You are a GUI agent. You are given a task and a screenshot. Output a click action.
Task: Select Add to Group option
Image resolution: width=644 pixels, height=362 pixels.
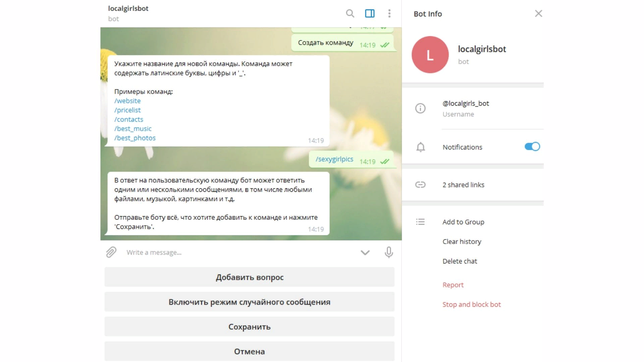tap(463, 222)
